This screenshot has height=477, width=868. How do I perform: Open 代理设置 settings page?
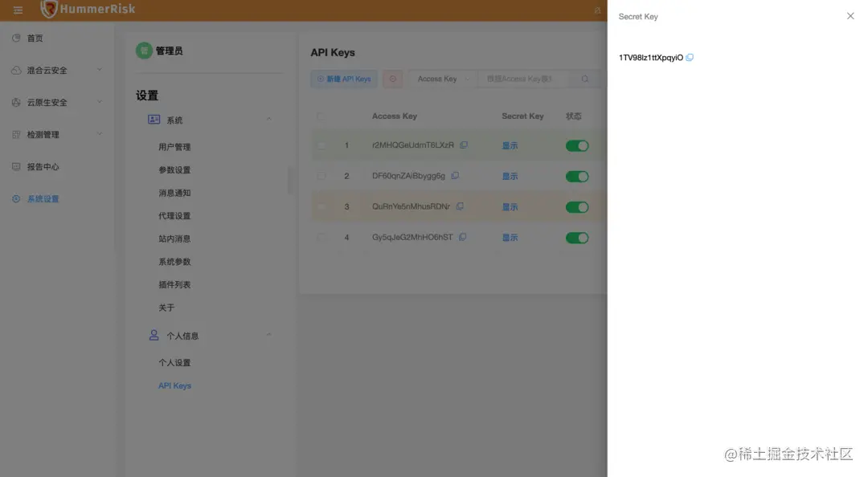[x=174, y=216]
